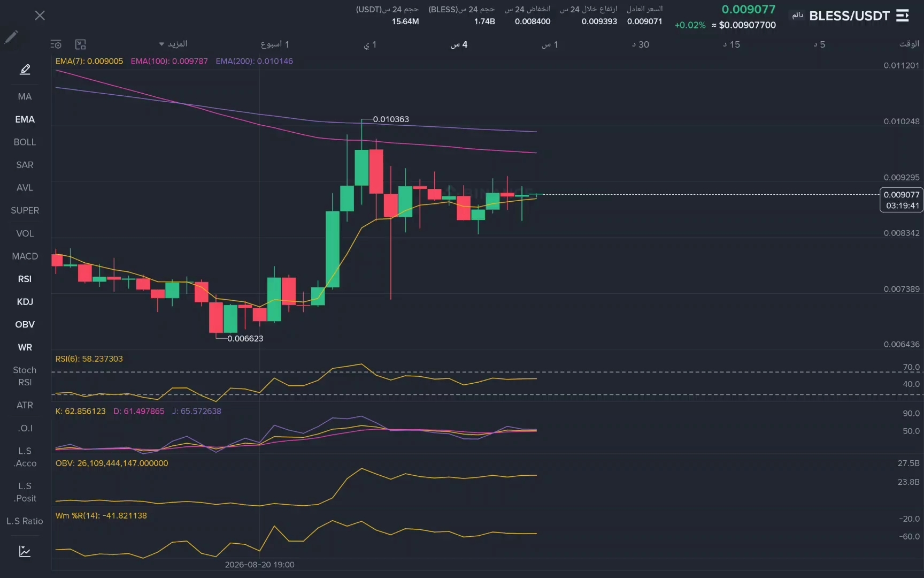Image resolution: width=924 pixels, height=578 pixels.
Task: Enable the L.S Acco indicator
Action: click(x=25, y=457)
